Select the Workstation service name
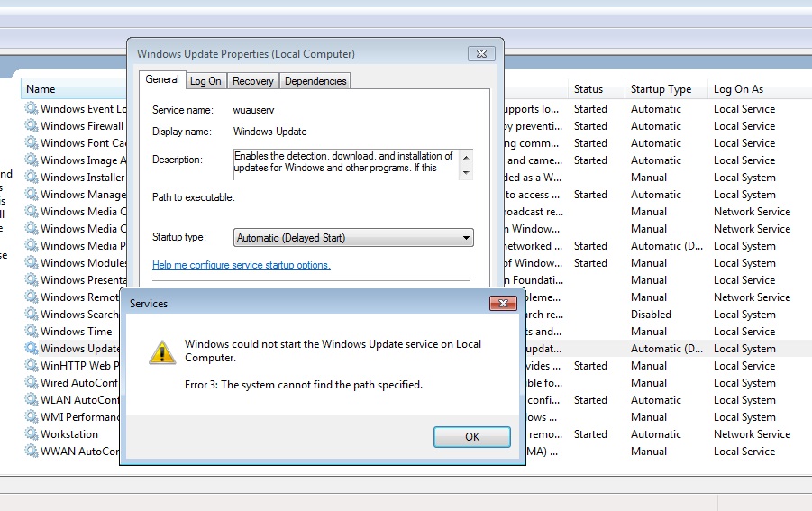Screen dimensions: 812x511 [x=69, y=433]
